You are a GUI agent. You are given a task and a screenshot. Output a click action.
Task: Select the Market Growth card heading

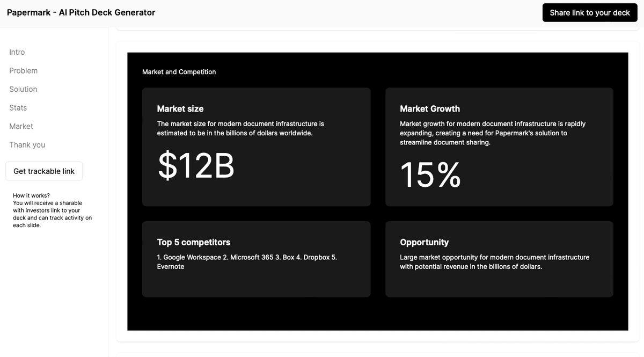[x=430, y=108]
